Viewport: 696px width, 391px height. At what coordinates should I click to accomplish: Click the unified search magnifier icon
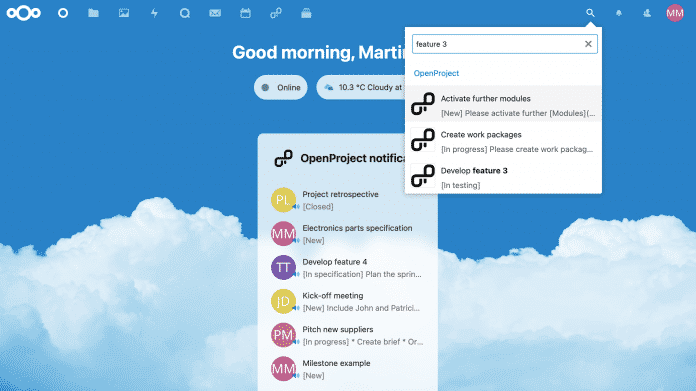click(x=590, y=13)
